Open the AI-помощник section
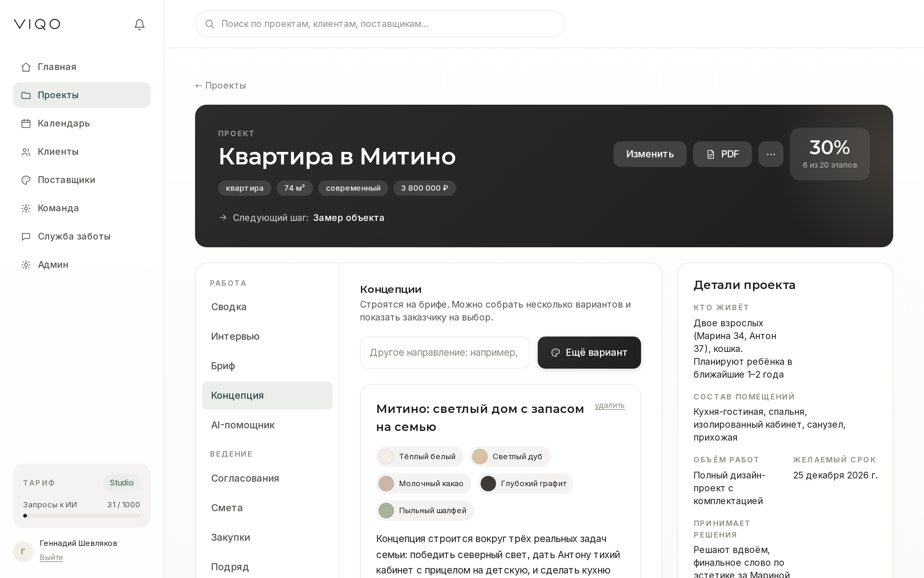This screenshot has width=924, height=578. tap(267, 425)
